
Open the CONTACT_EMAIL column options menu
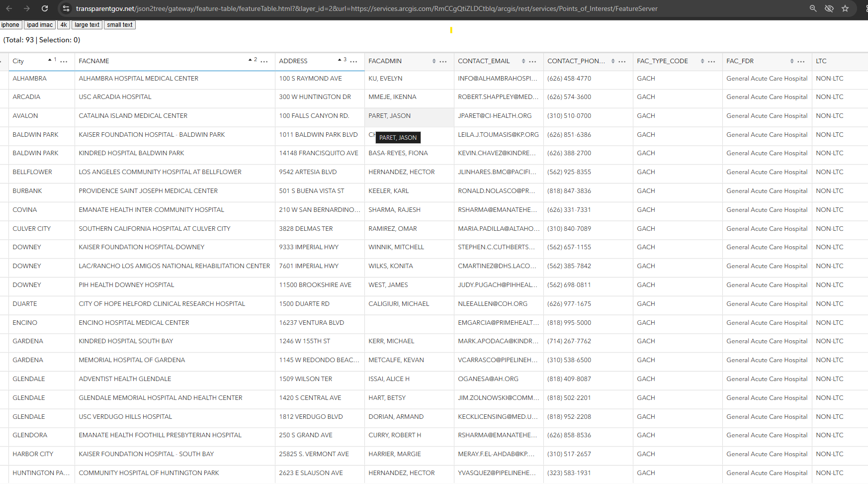[x=533, y=62]
